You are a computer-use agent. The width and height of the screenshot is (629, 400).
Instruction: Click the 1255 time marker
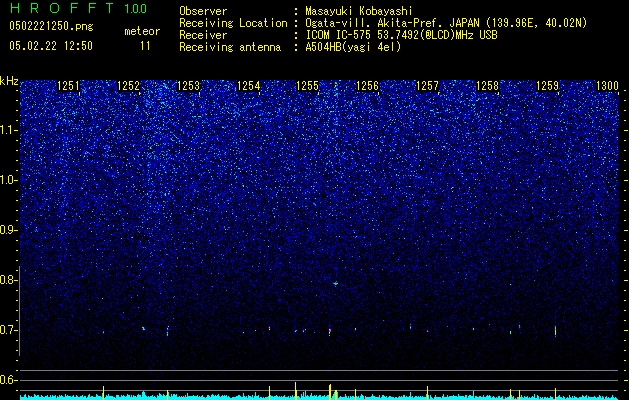coord(307,86)
